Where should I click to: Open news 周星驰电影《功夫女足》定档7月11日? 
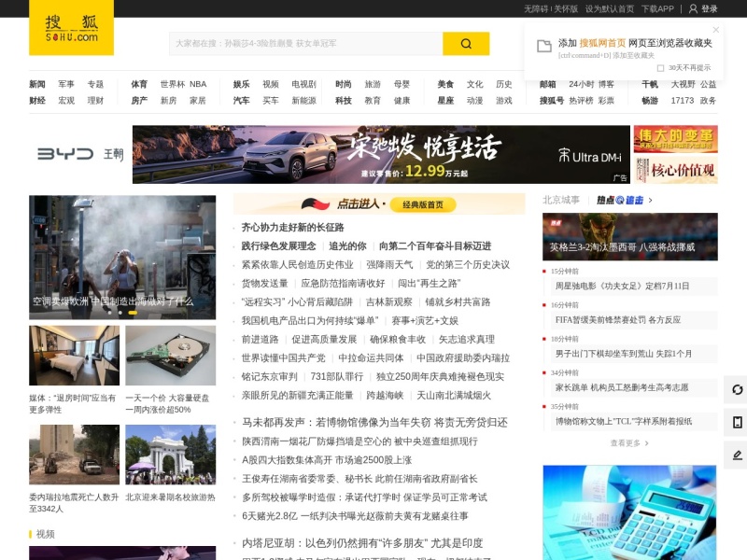click(x=622, y=286)
